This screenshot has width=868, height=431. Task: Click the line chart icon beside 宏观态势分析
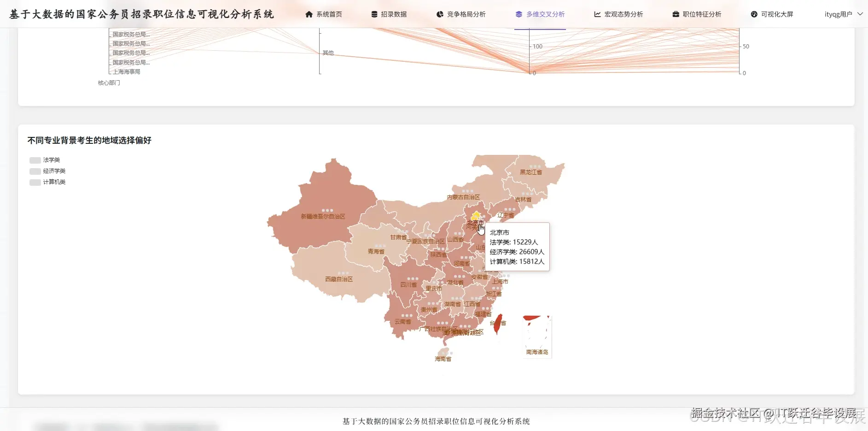click(x=597, y=14)
